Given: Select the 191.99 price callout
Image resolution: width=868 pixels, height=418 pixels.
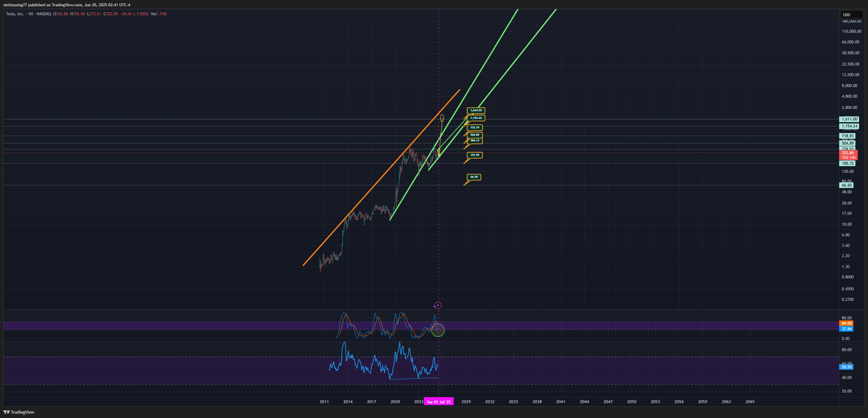Looking at the screenshot, I should (x=475, y=155).
